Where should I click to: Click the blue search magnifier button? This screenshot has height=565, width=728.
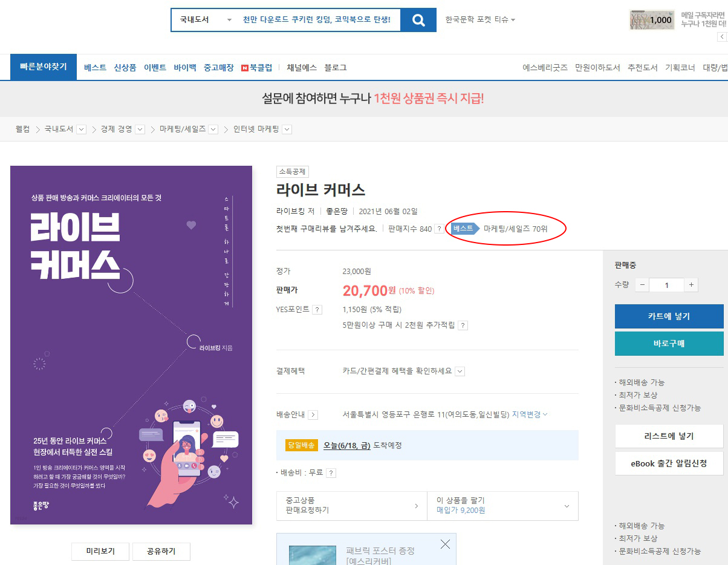[x=418, y=20]
